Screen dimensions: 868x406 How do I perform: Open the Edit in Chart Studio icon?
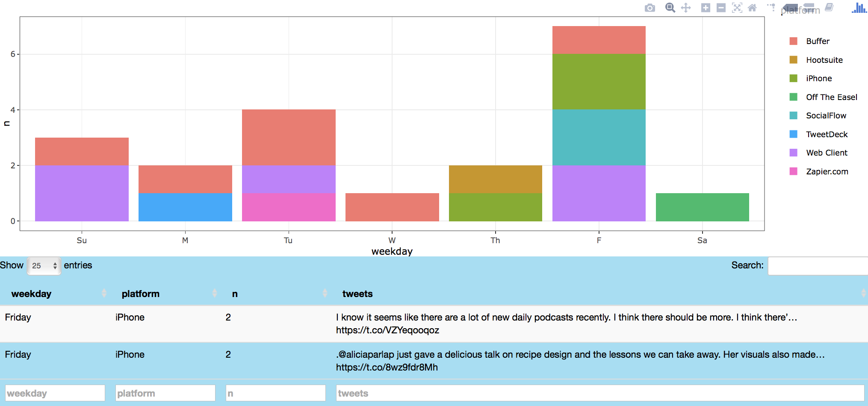point(829,7)
